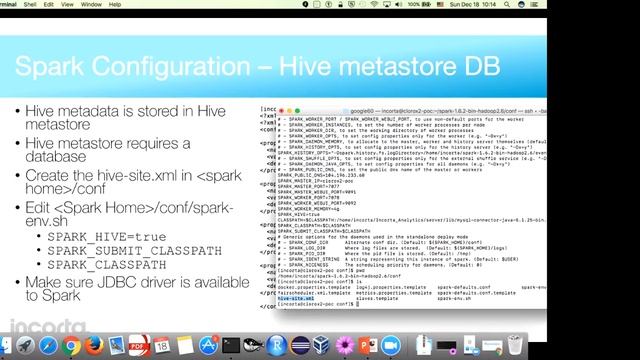This screenshot has width=640, height=360.
Task: Click the Wi-Fi status icon
Action: (x=374, y=4)
